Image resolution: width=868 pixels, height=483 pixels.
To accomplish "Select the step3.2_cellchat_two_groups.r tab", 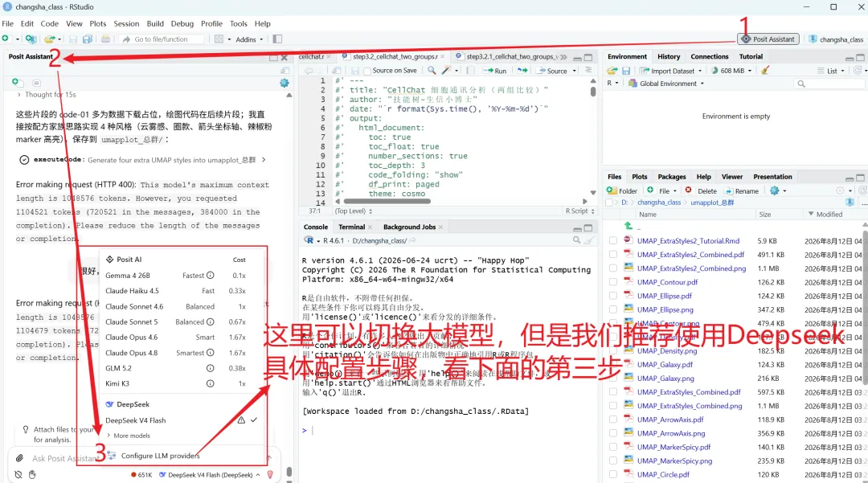I will [x=395, y=56].
